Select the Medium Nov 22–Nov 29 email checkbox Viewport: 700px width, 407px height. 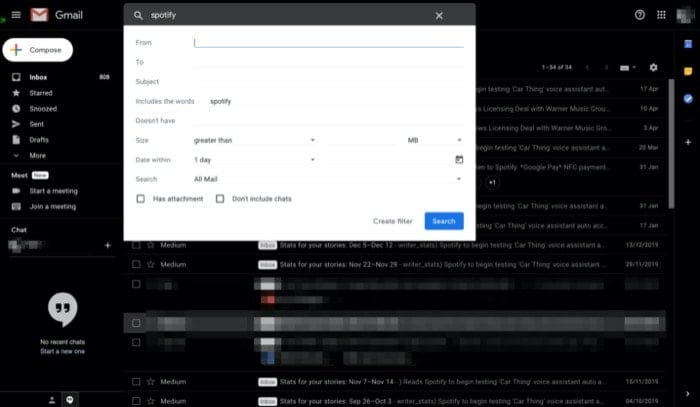coord(136,265)
